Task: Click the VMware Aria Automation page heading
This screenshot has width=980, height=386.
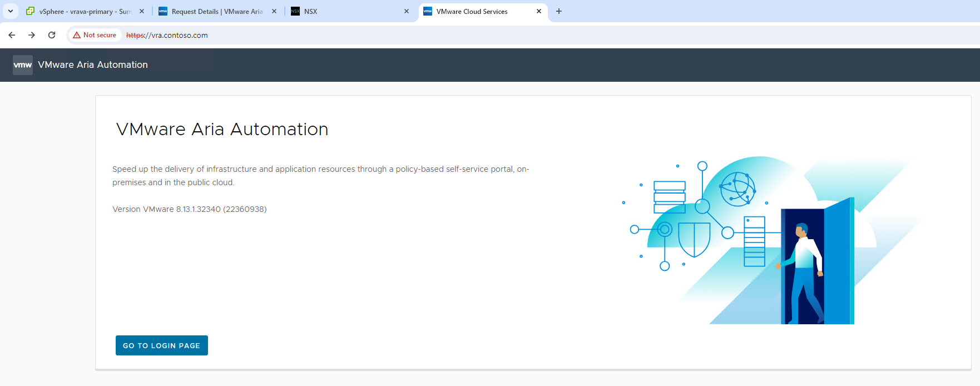Action: click(x=222, y=129)
